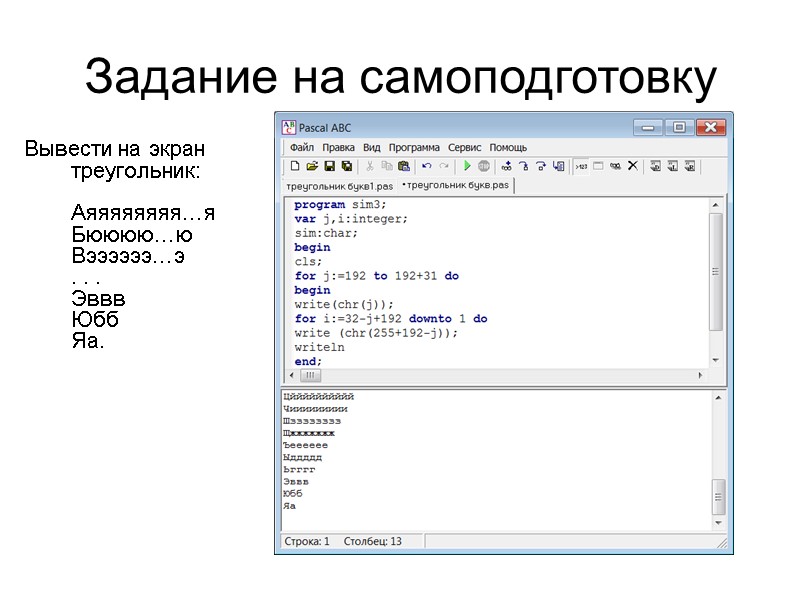Click the line 'write (chr(255+192-j));'
Screen dimensions: 800x600
pyautogui.click(x=376, y=333)
